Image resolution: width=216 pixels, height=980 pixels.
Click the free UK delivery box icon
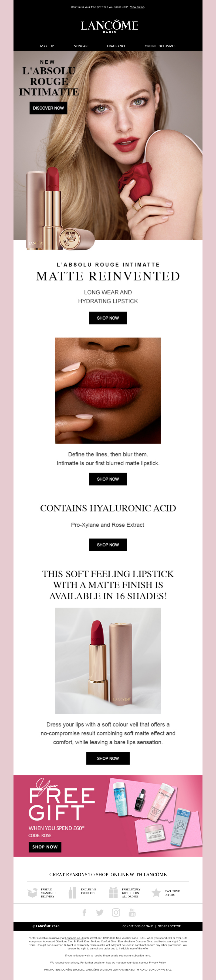point(33,893)
